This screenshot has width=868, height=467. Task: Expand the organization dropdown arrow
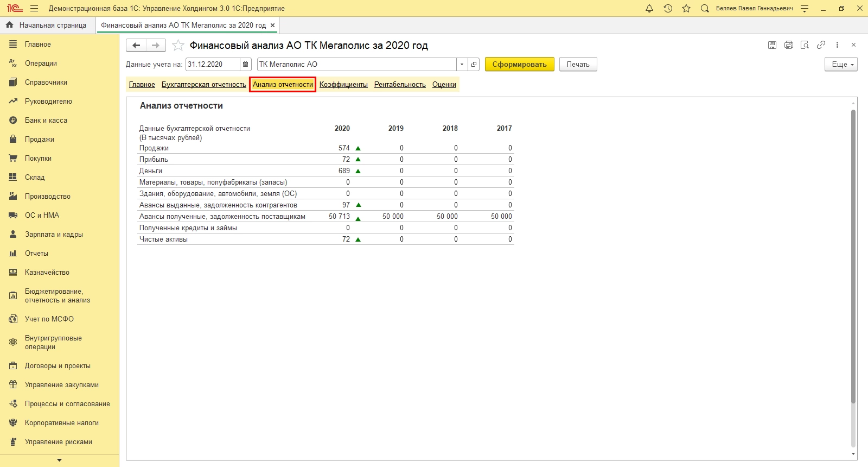[x=462, y=64]
